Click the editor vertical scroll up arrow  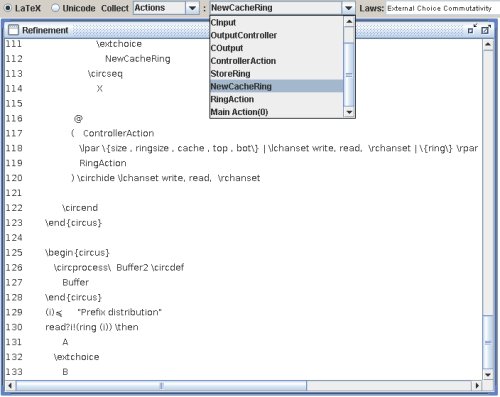pyautogui.click(x=488, y=44)
